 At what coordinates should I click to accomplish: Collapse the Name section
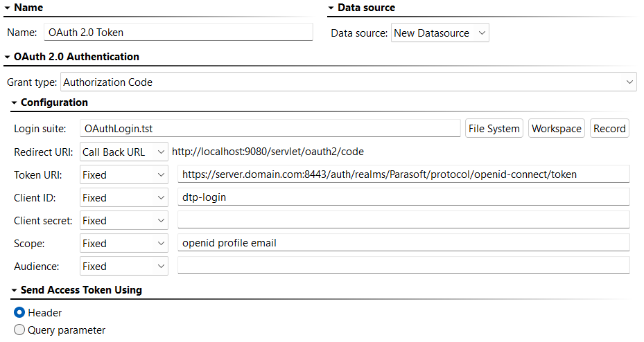coord(7,8)
